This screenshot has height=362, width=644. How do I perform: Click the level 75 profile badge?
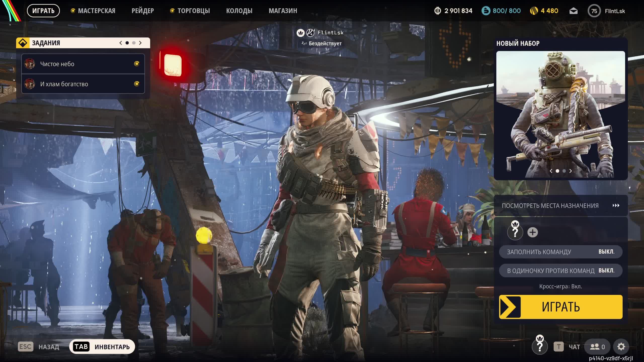click(594, 11)
